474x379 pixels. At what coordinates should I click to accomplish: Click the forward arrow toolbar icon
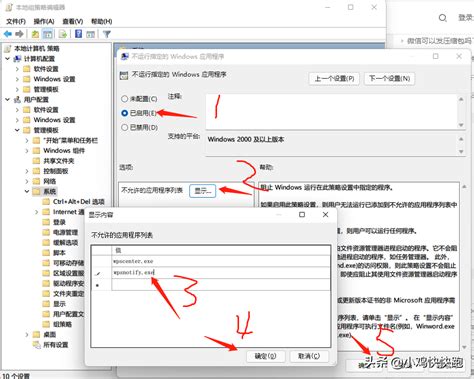click(19, 34)
